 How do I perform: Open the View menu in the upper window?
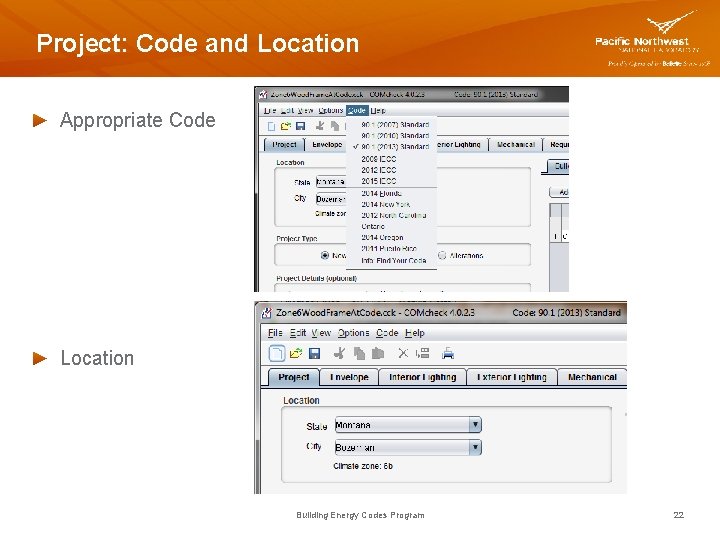tap(305, 111)
